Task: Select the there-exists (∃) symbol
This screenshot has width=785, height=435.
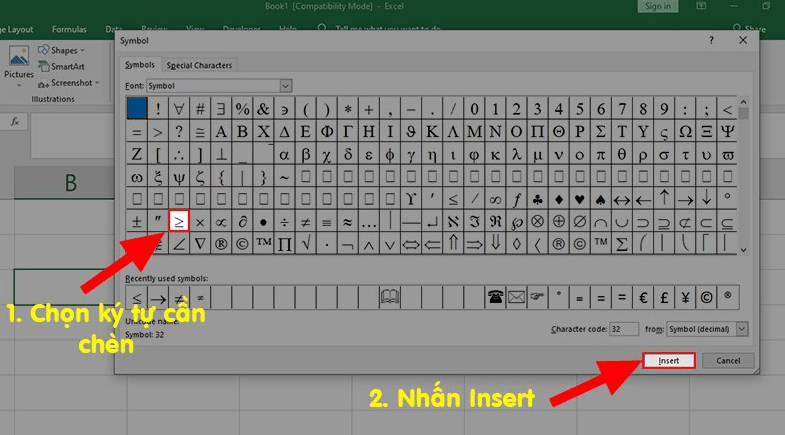Action: (x=221, y=108)
